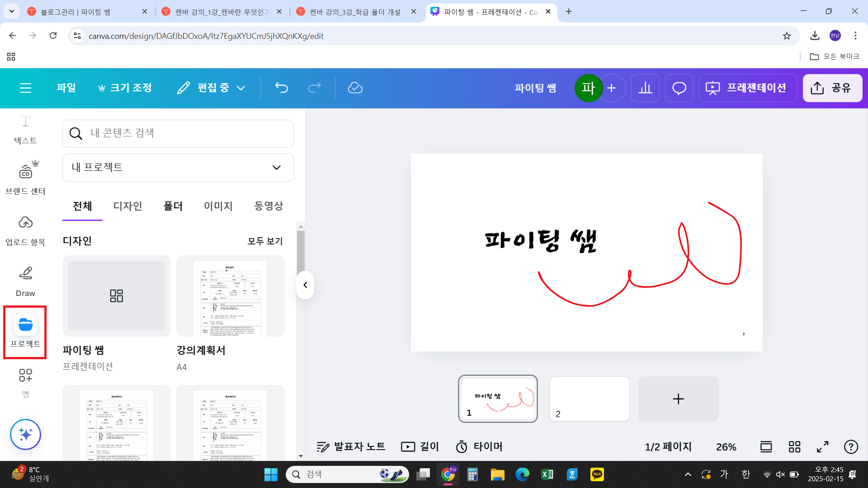Open the 편집 중 status dropdown
The image size is (868, 488).
click(211, 88)
